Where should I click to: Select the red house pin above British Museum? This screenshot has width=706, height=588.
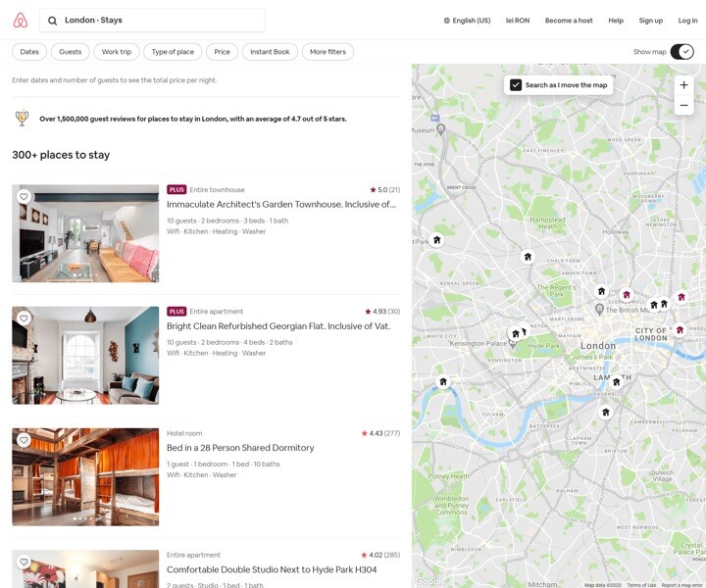point(627,295)
